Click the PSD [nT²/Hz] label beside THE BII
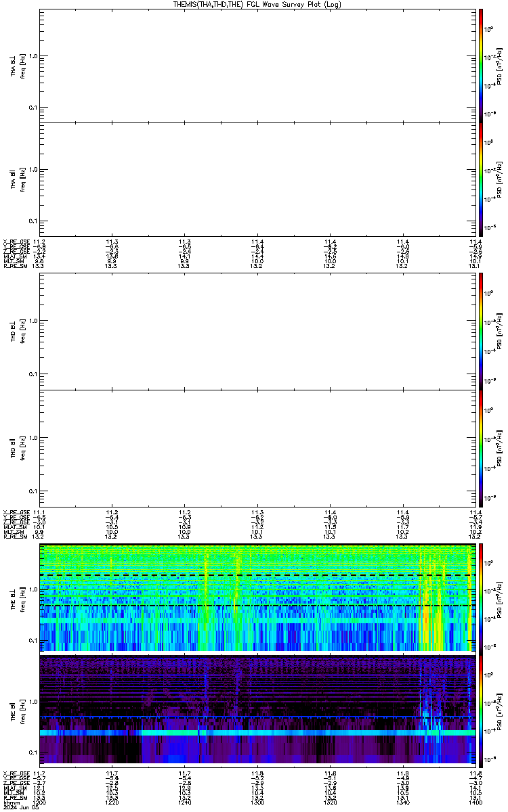The width and height of the screenshot is (508, 812). (x=499, y=710)
